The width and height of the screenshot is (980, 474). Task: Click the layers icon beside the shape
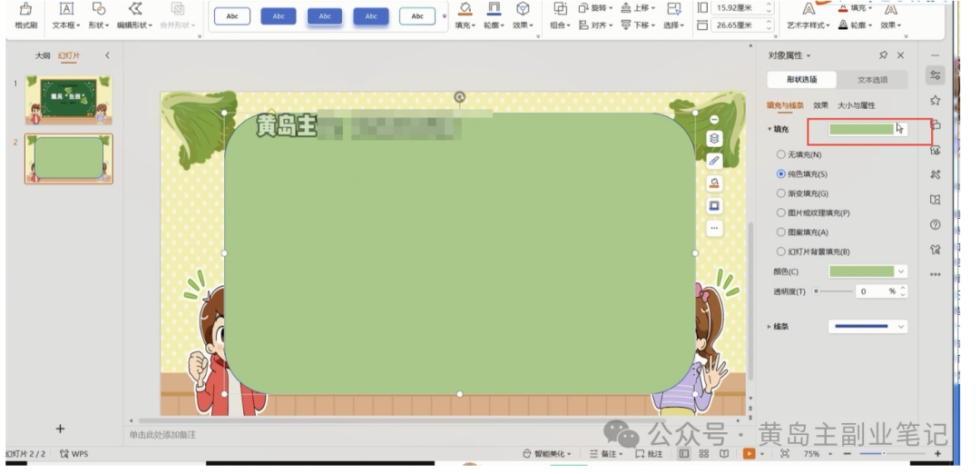(714, 139)
